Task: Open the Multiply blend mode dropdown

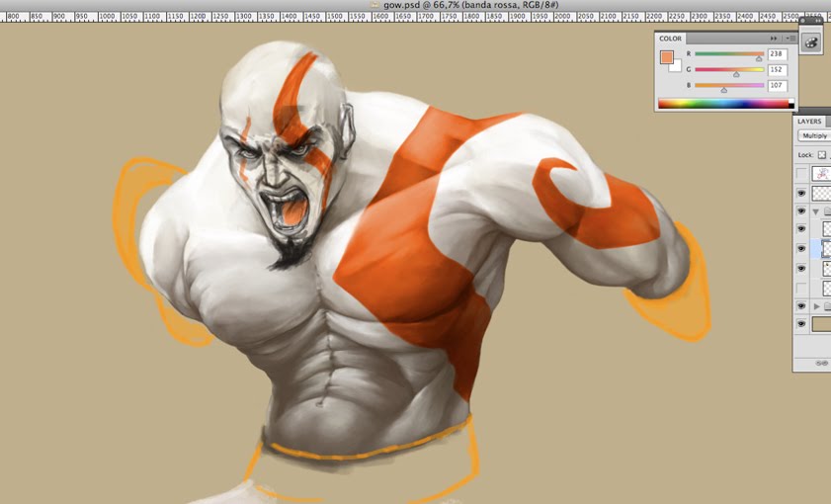Action: click(x=815, y=135)
